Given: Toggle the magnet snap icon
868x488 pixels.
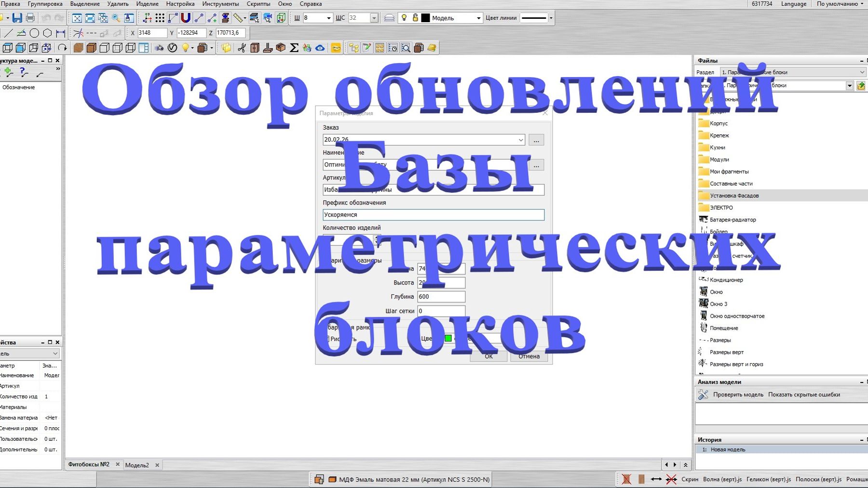Looking at the screenshot, I should (186, 18).
